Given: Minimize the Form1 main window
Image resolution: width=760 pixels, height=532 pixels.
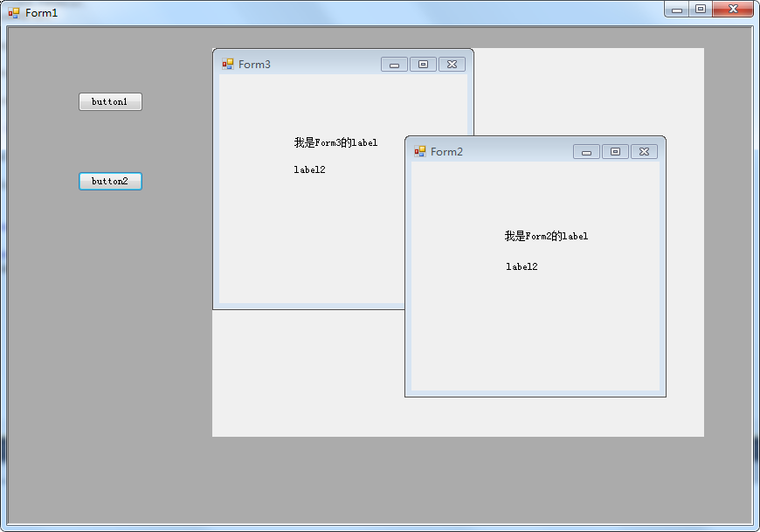Looking at the screenshot, I should 677,10.
